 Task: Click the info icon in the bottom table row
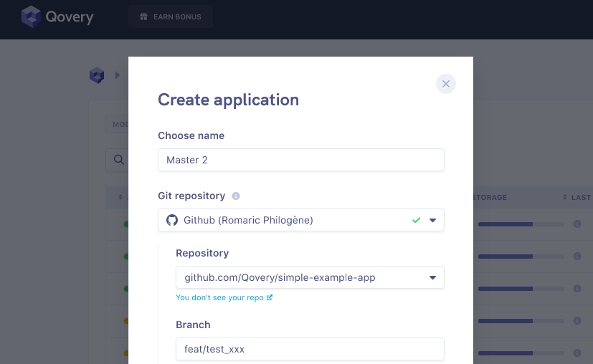pyautogui.click(x=577, y=353)
